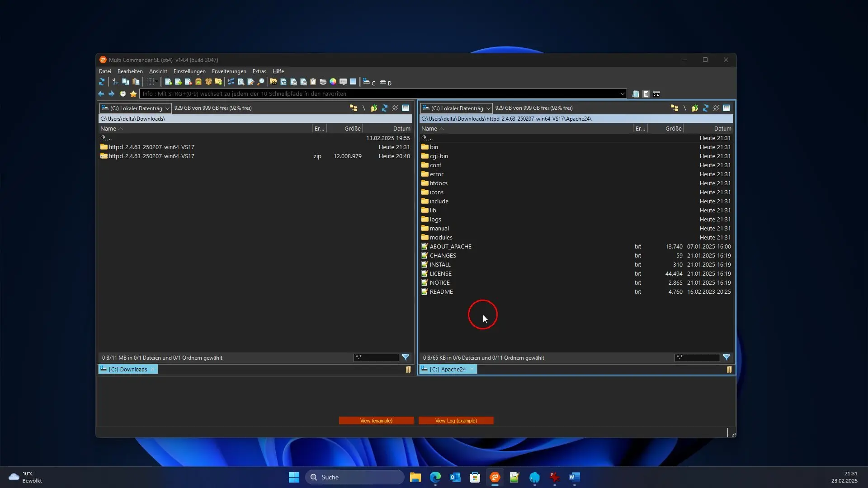868x488 pixels.
Task: Launch the Notepad icon beside the command bar
Action: [636, 94]
